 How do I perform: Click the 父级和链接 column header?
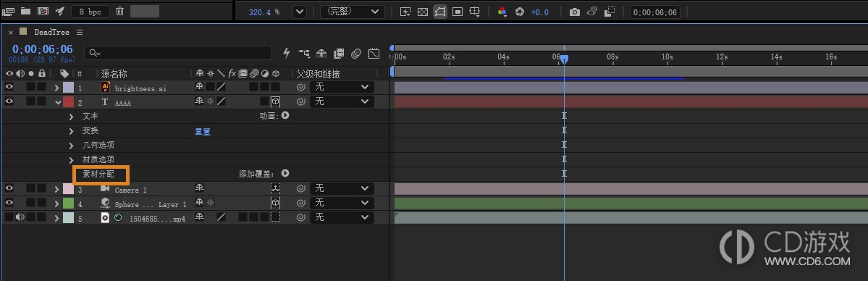[318, 74]
